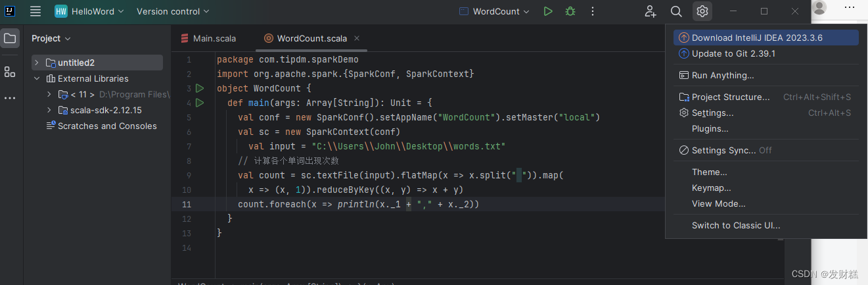Switch to the WordCount.scala tab

pos(311,38)
